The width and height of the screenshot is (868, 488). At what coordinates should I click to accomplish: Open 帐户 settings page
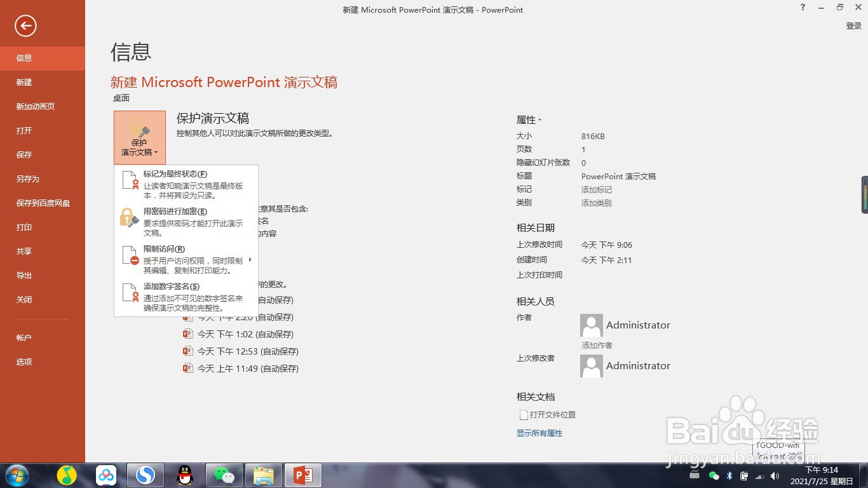(x=43, y=337)
